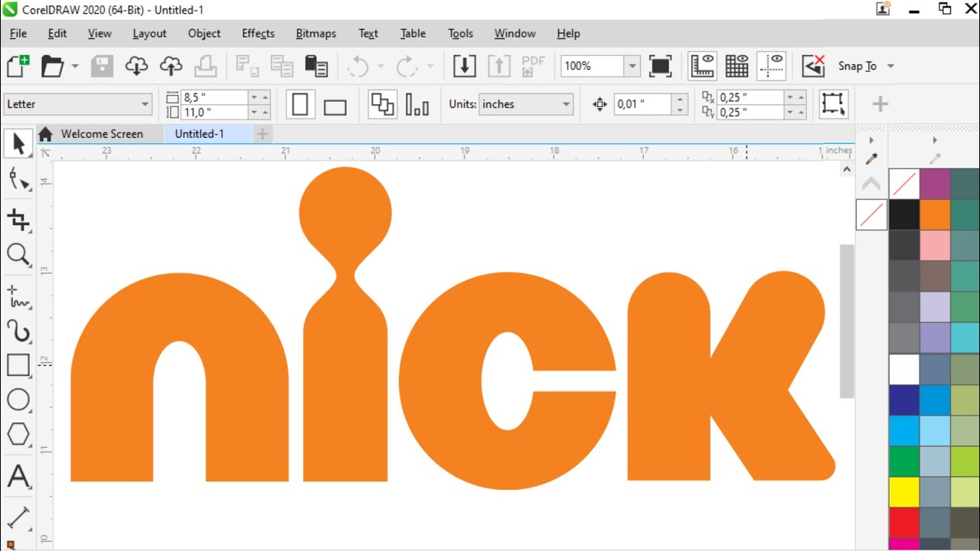This screenshot has width=980, height=551.
Task: Switch to the Untitled-1 tab
Action: pos(199,134)
